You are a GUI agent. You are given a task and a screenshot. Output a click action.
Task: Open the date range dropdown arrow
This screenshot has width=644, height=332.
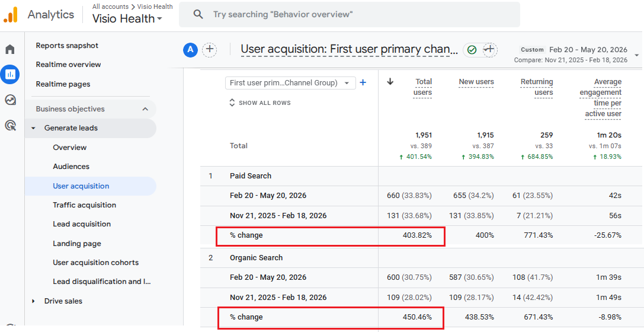637,55
